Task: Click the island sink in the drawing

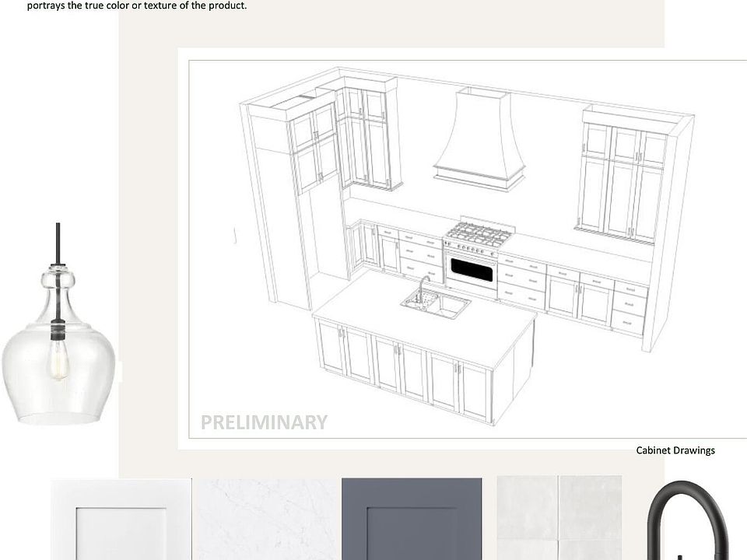Action: (437, 305)
